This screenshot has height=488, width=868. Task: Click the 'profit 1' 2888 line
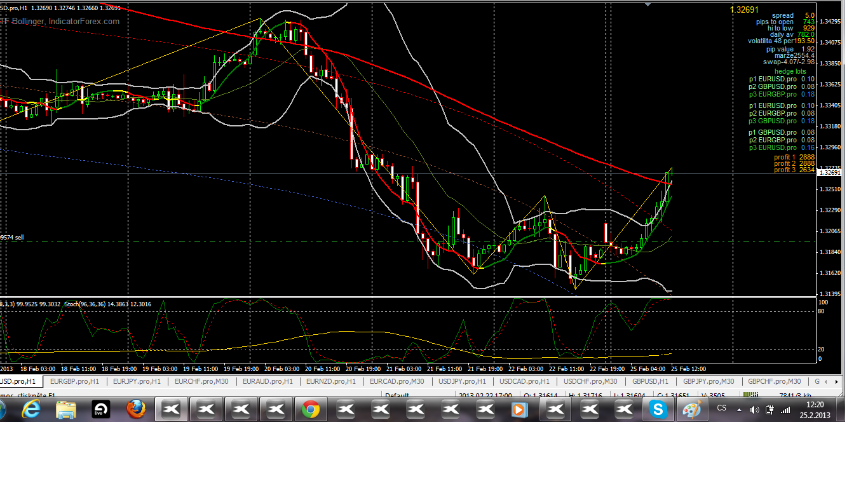795,157
